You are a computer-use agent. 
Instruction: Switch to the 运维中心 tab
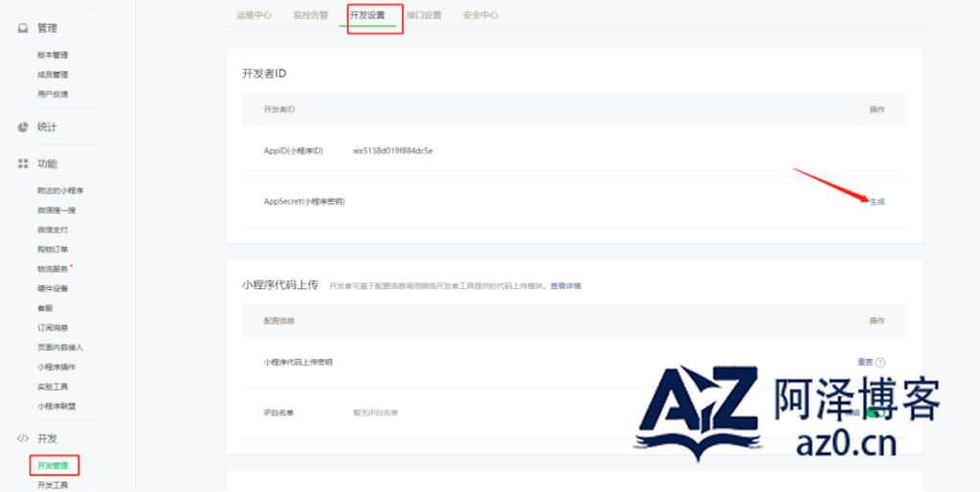[254, 15]
